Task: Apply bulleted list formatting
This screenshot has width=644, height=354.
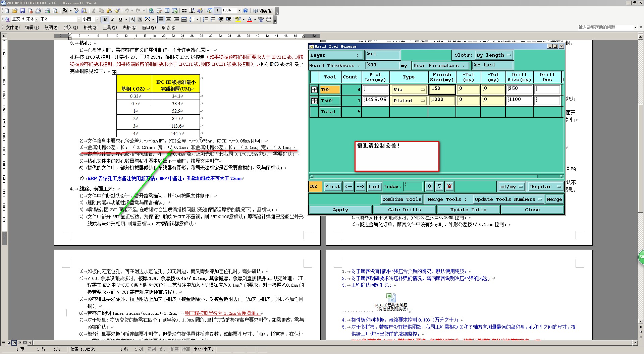Action: click(x=213, y=19)
